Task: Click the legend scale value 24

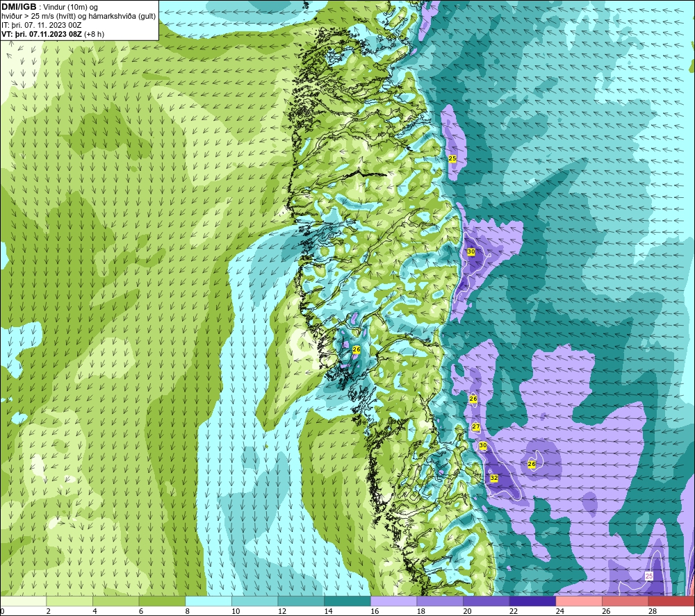Action: point(559,611)
